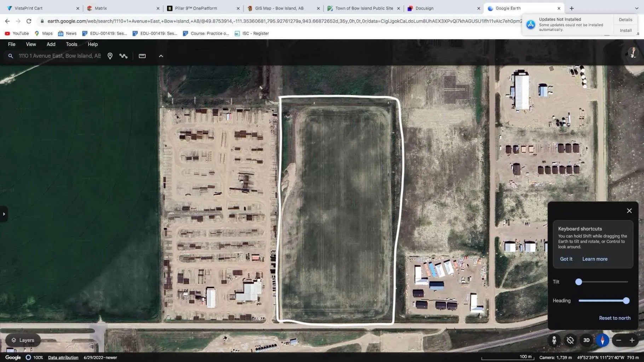Open the browser tab list dropdown
Viewport: 644px width, 362px height.
point(637,8)
